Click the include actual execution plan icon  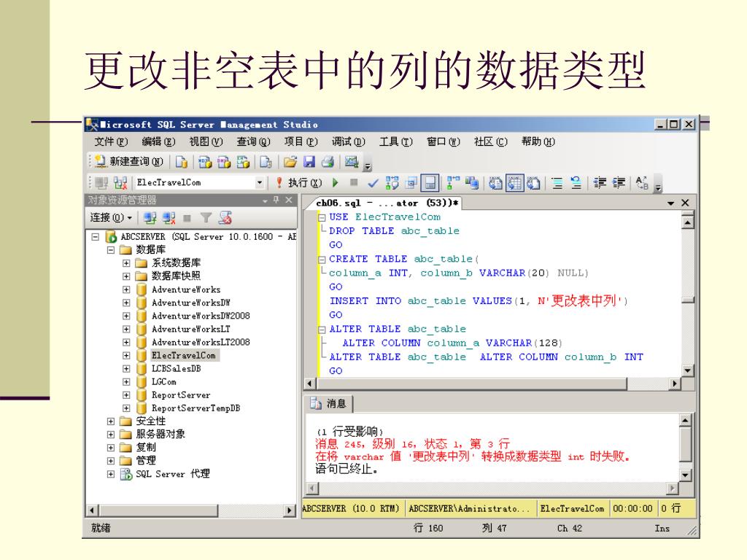tap(453, 183)
